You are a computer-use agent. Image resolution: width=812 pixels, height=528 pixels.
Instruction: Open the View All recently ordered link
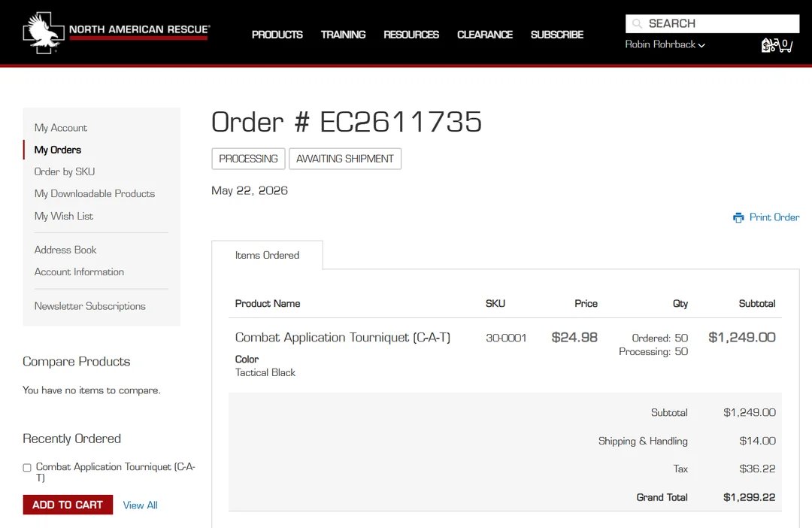(141, 505)
